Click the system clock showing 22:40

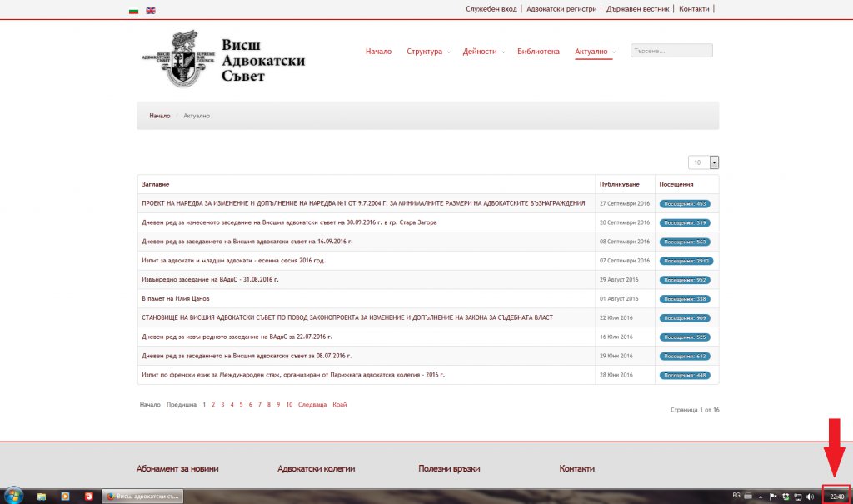tap(836, 497)
